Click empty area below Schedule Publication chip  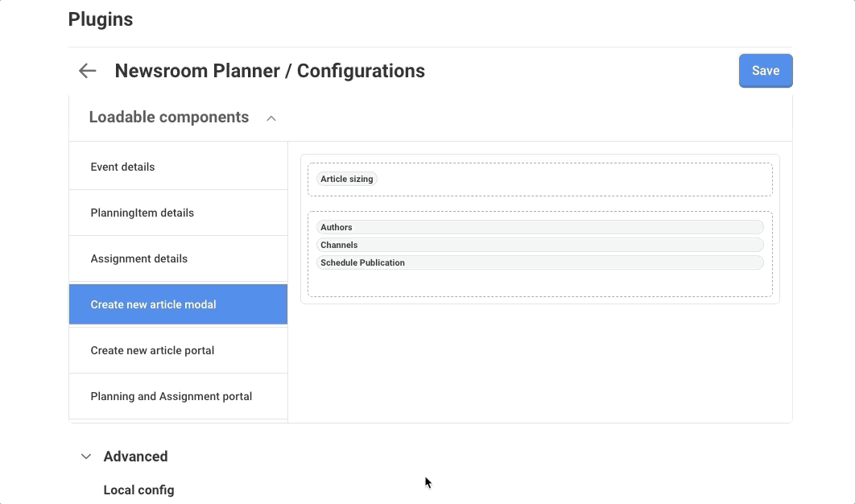[x=539, y=283]
